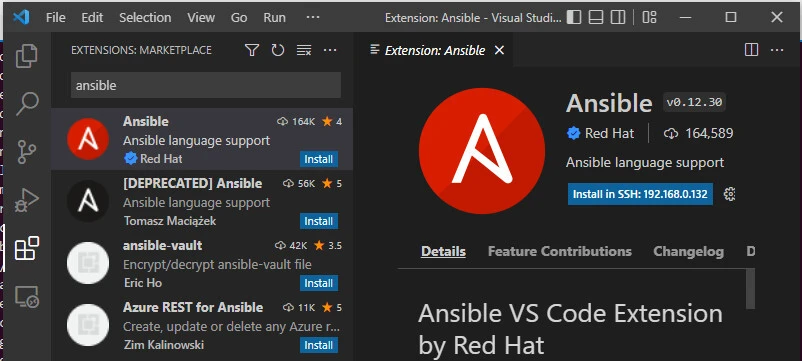The image size is (802, 361).
Task: Click the Red Hat verified badge in details
Action: click(x=573, y=133)
